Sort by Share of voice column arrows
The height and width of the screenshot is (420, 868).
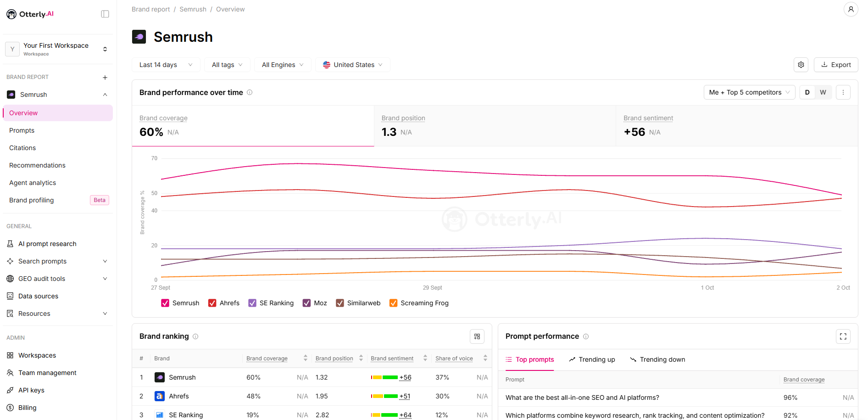click(485, 358)
